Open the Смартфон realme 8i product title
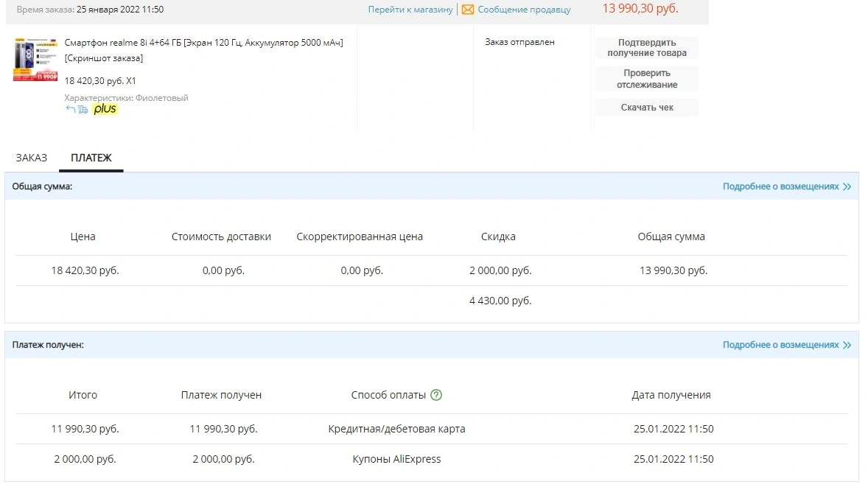The image size is (868, 487). [203, 43]
